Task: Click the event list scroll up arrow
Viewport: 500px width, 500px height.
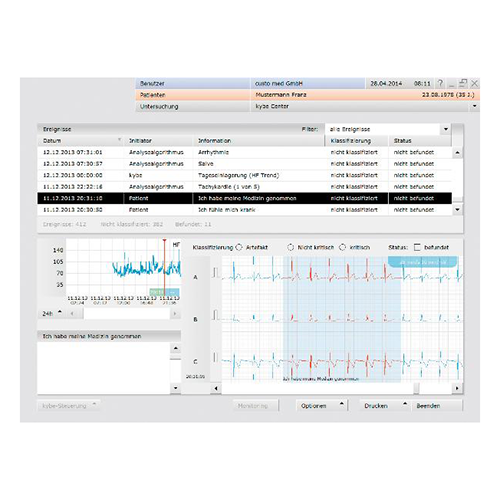Action: click(x=457, y=153)
